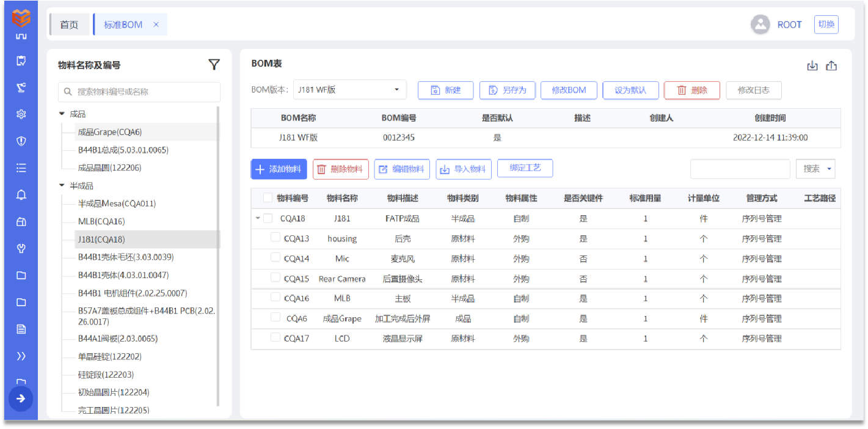Check the checkbox for row CQA14 Mic
Viewport: 868px width, 429px height.
pyautogui.click(x=275, y=258)
